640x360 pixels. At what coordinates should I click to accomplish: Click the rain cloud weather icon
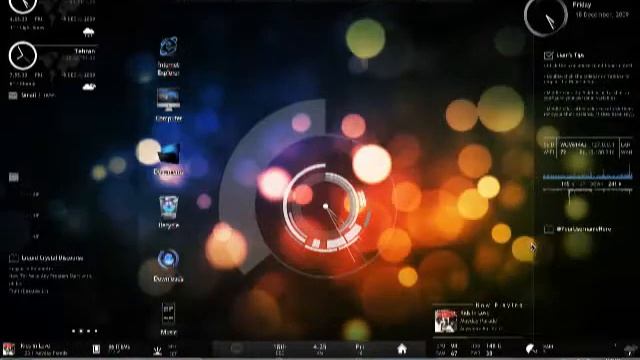coord(88,32)
